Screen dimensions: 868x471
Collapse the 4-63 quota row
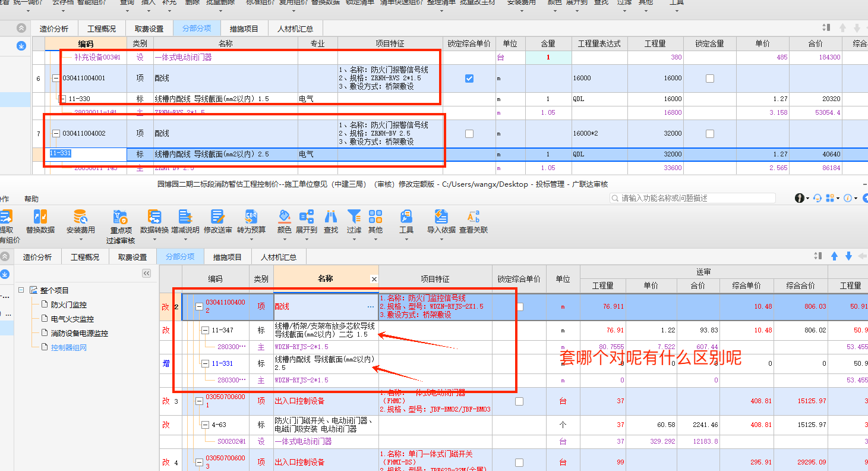coord(206,425)
